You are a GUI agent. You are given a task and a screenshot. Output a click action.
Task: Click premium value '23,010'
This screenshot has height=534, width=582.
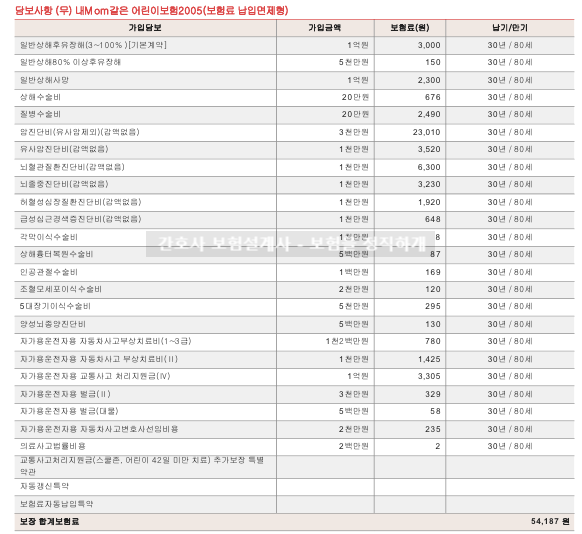(426, 132)
